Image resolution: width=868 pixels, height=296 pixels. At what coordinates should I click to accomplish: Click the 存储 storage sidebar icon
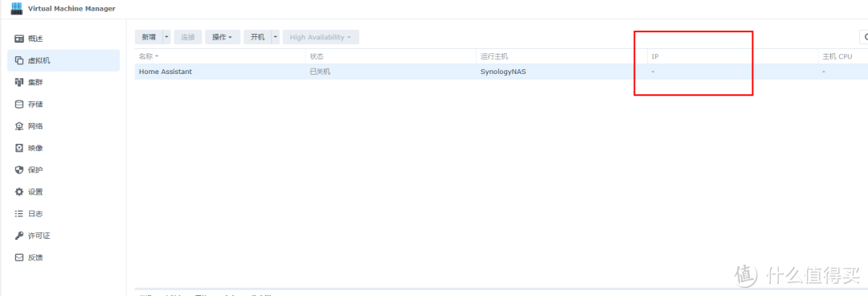tap(18, 105)
